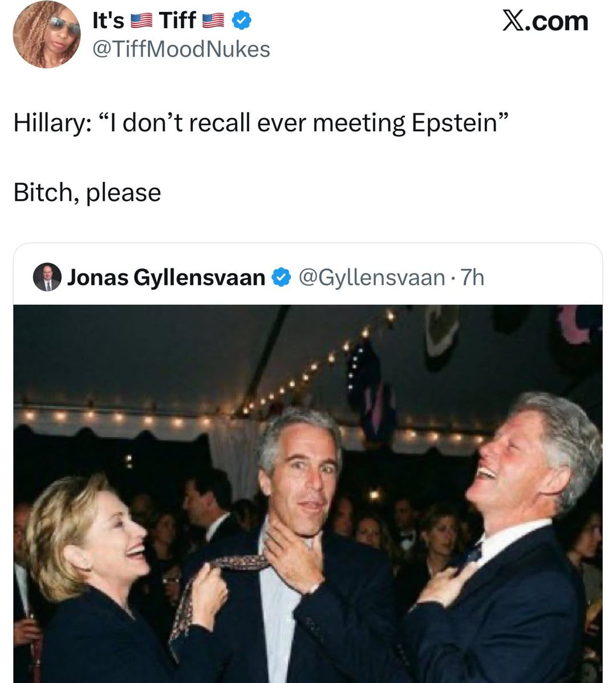Visit the @Gyllensvaan handle link
The height and width of the screenshot is (683, 616).
point(371,278)
